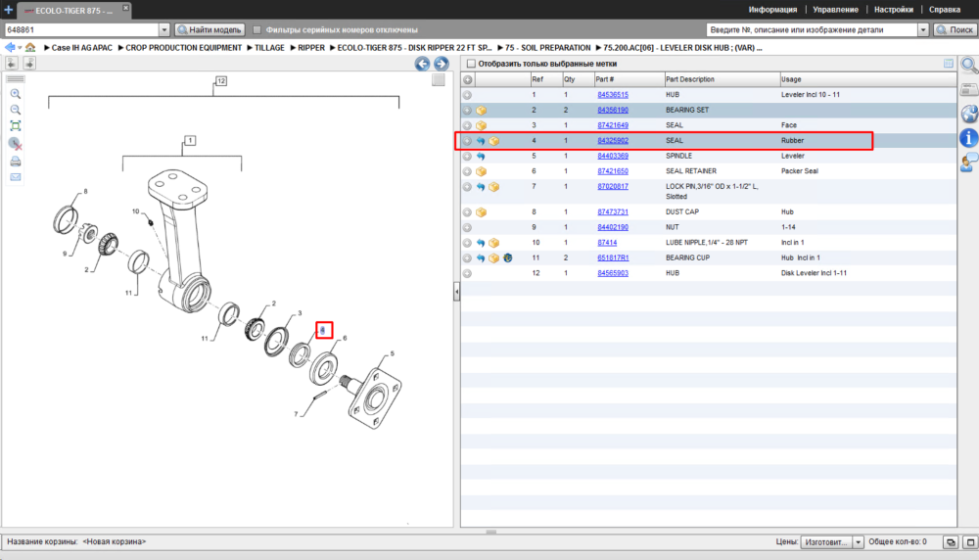The width and height of the screenshot is (979, 560).
Task: Go to next illustration with blue right arrow
Action: pyautogui.click(x=442, y=64)
